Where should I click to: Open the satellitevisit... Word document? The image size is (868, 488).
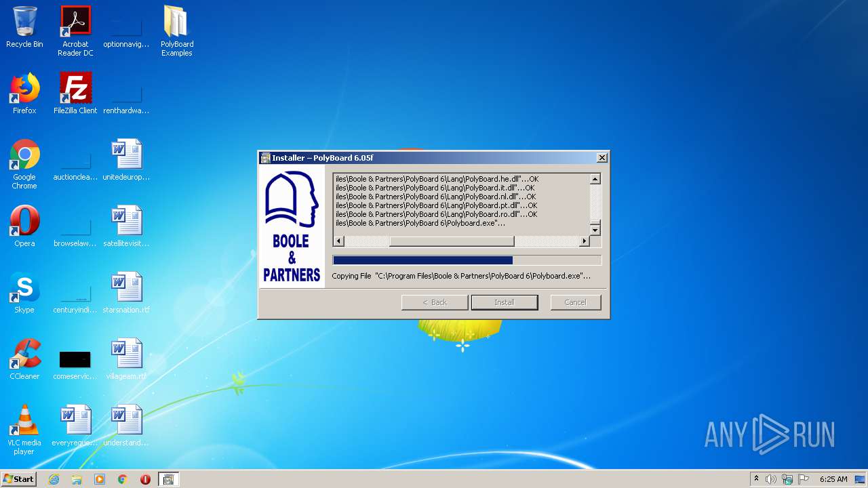click(x=126, y=226)
